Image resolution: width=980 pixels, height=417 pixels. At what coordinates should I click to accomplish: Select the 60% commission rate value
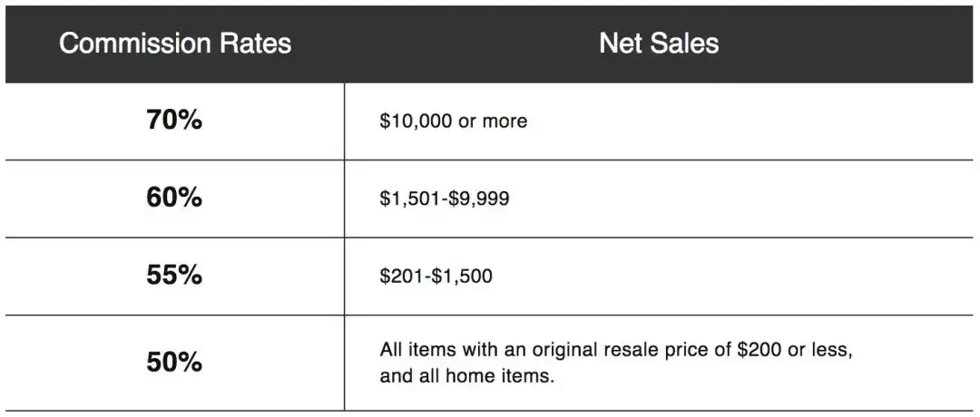[174, 198]
